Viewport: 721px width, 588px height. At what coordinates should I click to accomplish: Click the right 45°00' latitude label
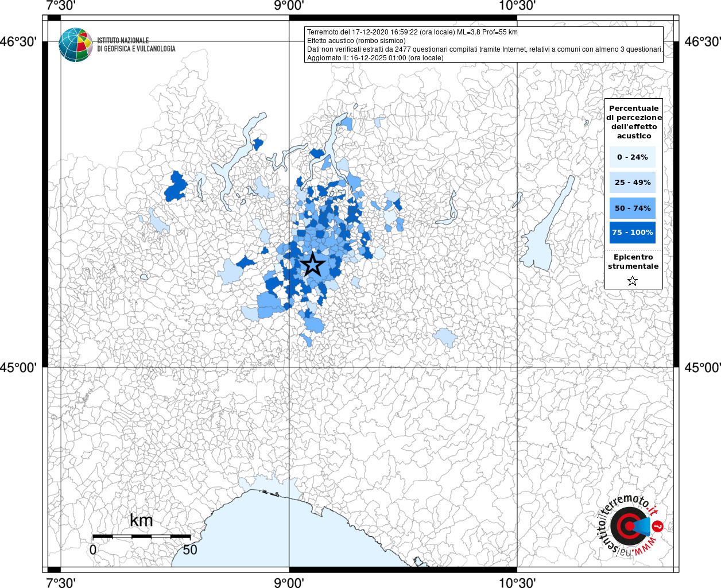(702, 367)
